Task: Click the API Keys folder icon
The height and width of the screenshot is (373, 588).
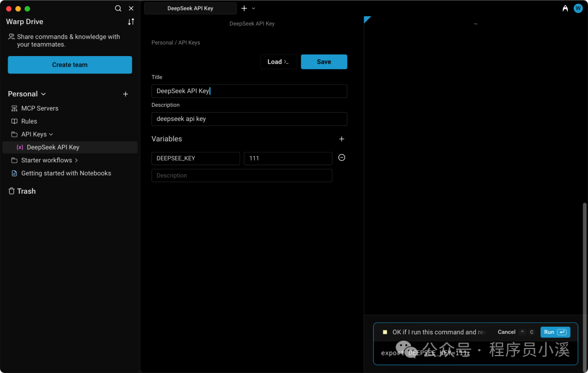Action: click(14, 134)
